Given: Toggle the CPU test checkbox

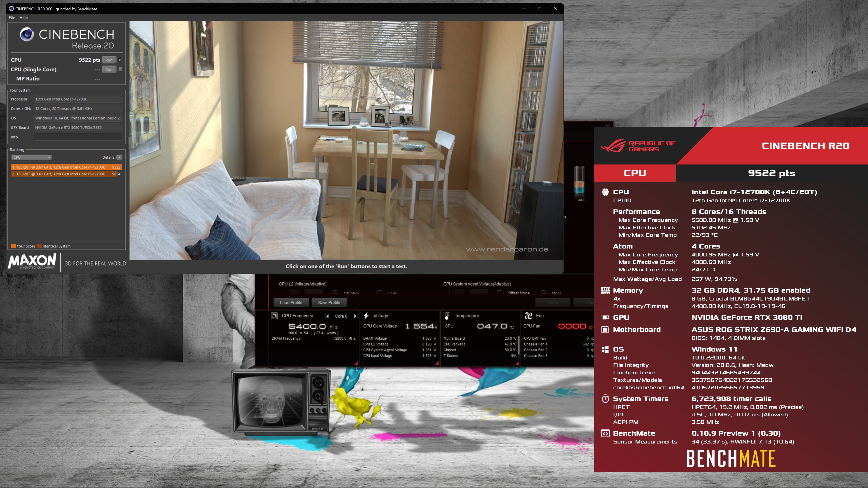Looking at the screenshot, I should (120, 60).
